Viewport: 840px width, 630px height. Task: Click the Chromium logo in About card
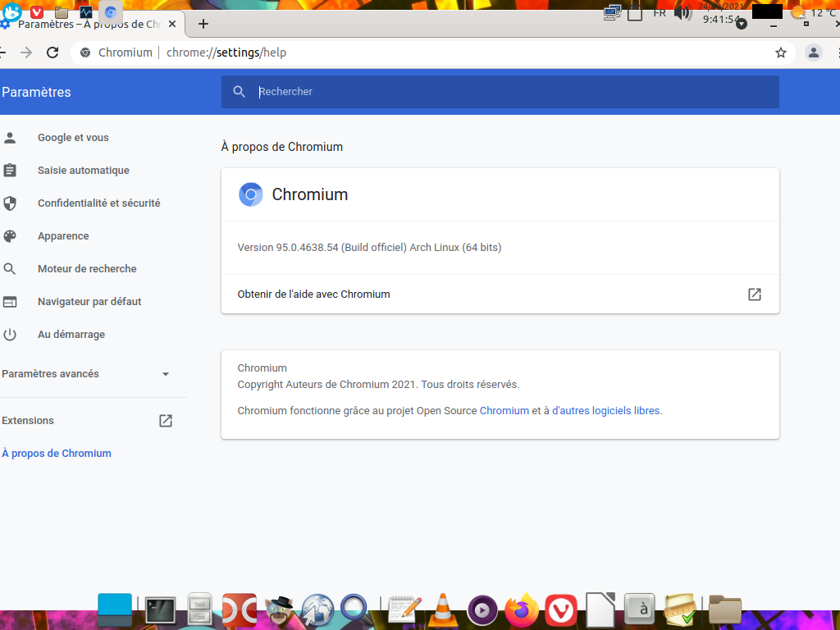(250, 194)
